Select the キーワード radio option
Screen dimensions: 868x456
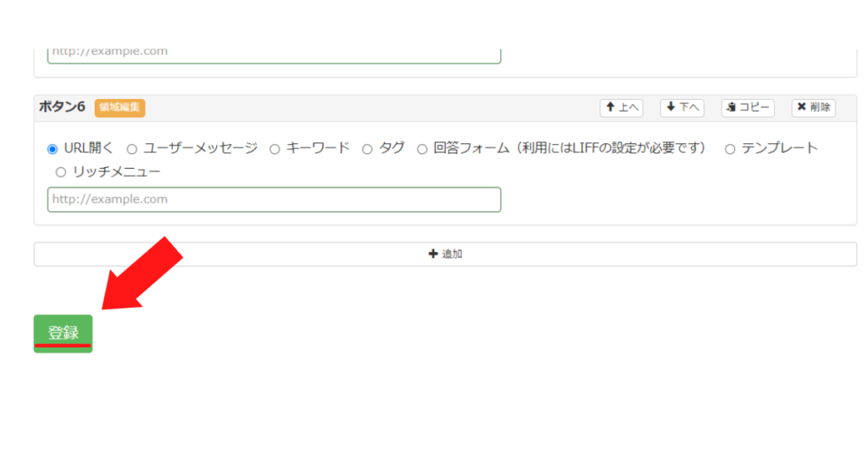click(x=275, y=149)
